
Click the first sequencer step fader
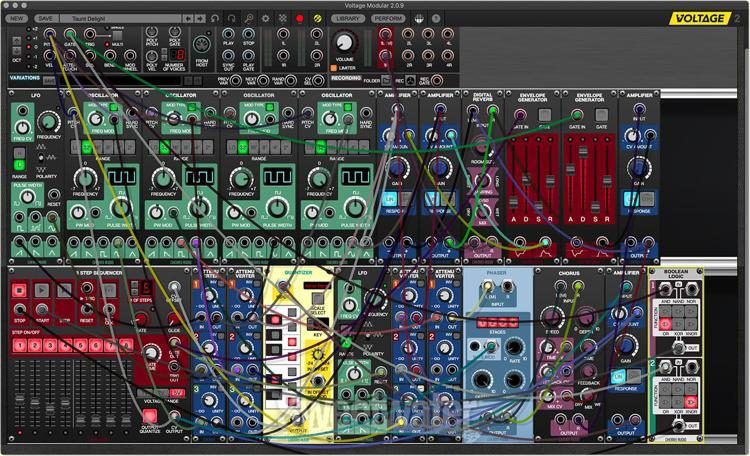point(20,399)
